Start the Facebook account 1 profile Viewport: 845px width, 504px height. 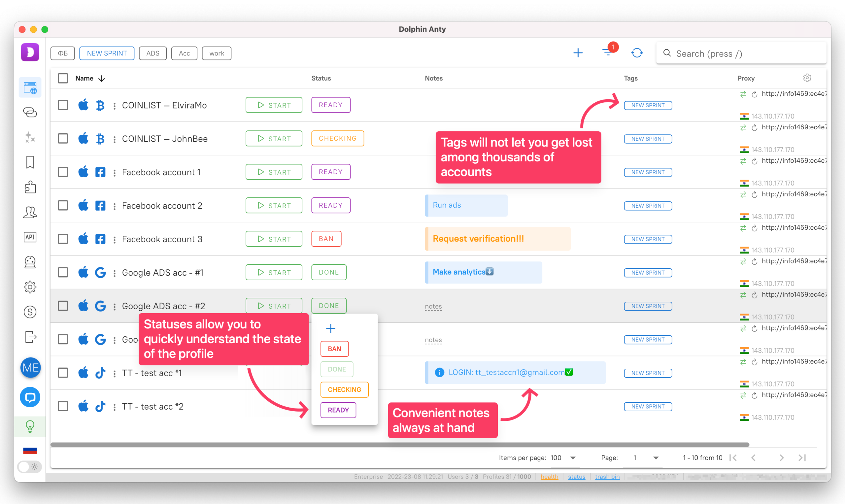[x=274, y=172]
